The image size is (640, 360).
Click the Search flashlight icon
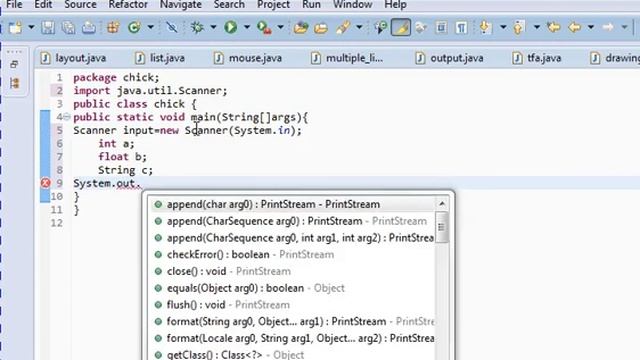(x=343, y=27)
